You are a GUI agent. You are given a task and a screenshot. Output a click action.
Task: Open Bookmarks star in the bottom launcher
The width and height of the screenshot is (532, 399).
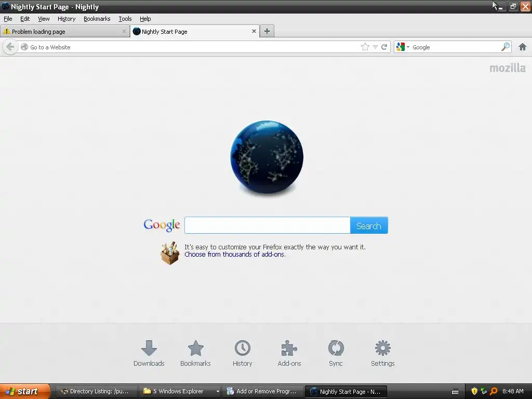click(195, 353)
